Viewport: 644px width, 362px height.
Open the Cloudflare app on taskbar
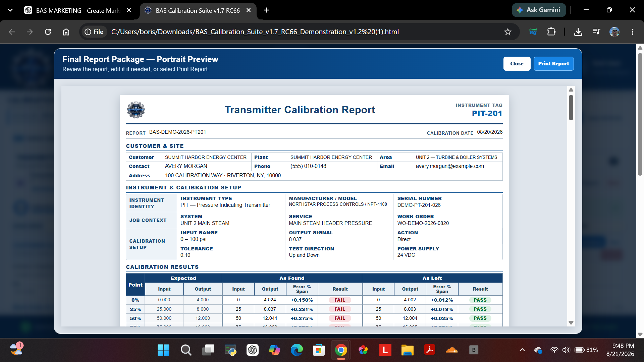452,350
